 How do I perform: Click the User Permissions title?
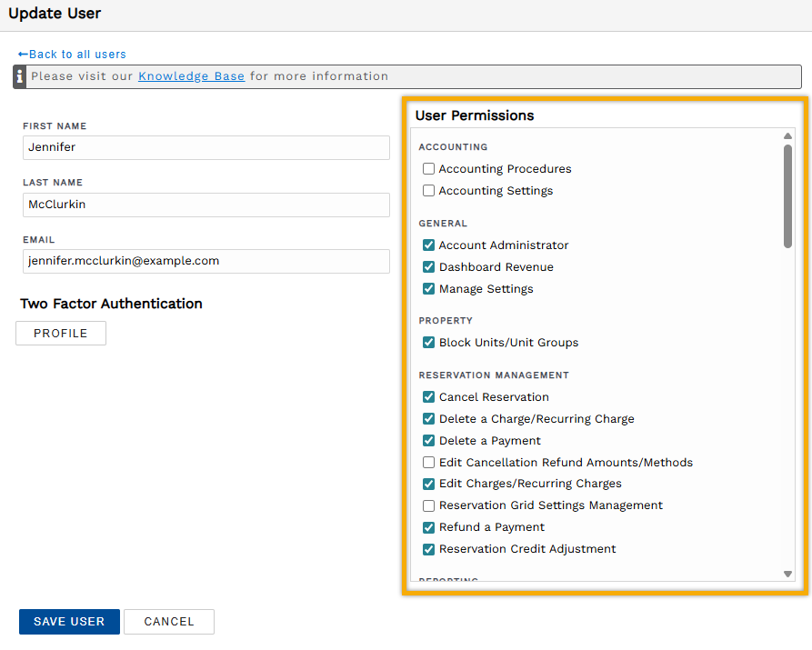[475, 115]
